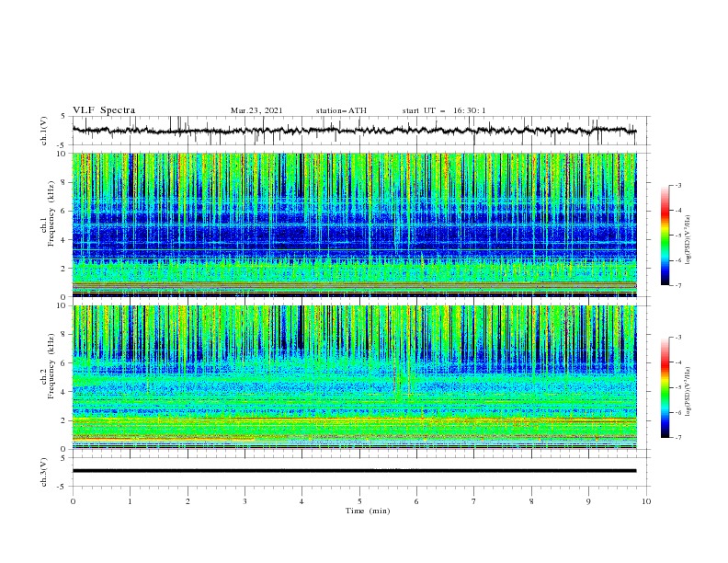The width and height of the screenshot is (728, 563).
Task: Click the date "Mar.23, 2021" in header
Action: tap(256, 110)
